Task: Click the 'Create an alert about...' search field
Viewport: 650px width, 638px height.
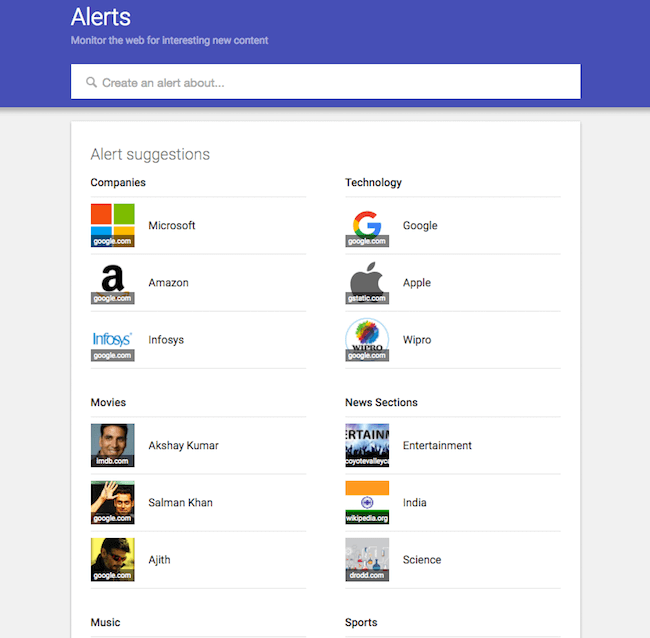Action: tap(325, 82)
